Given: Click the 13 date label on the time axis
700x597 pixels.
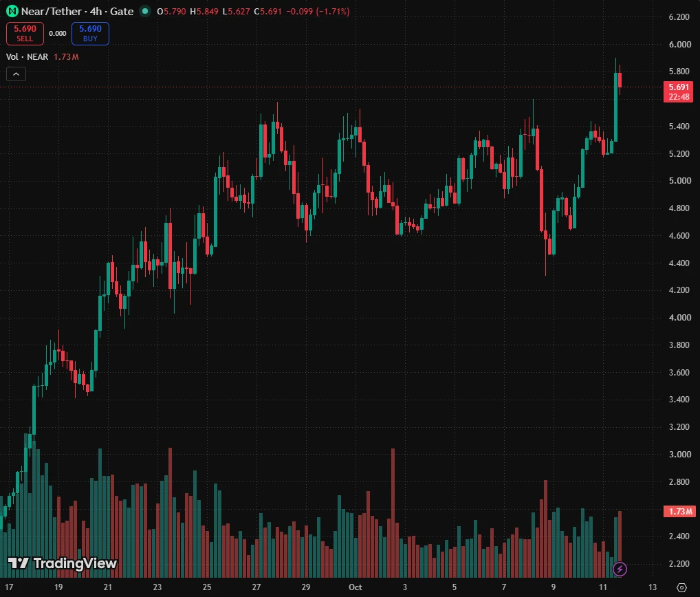Looking at the screenshot, I should click(653, 587).
